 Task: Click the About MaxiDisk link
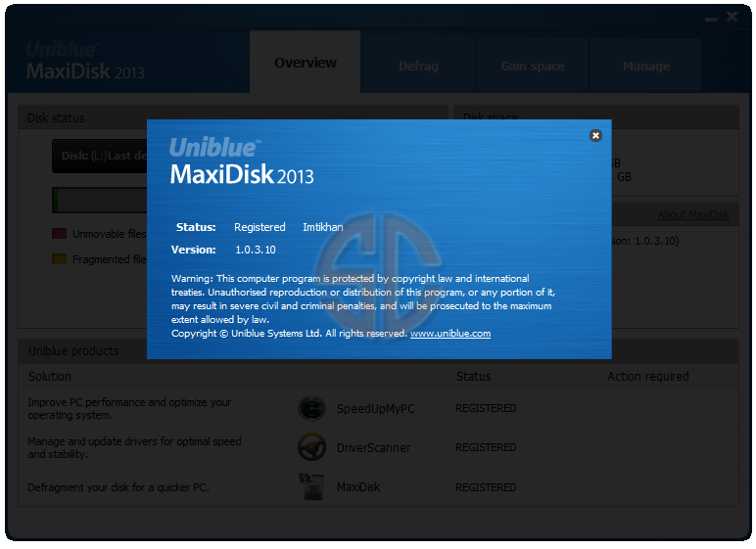click(693, 214)
